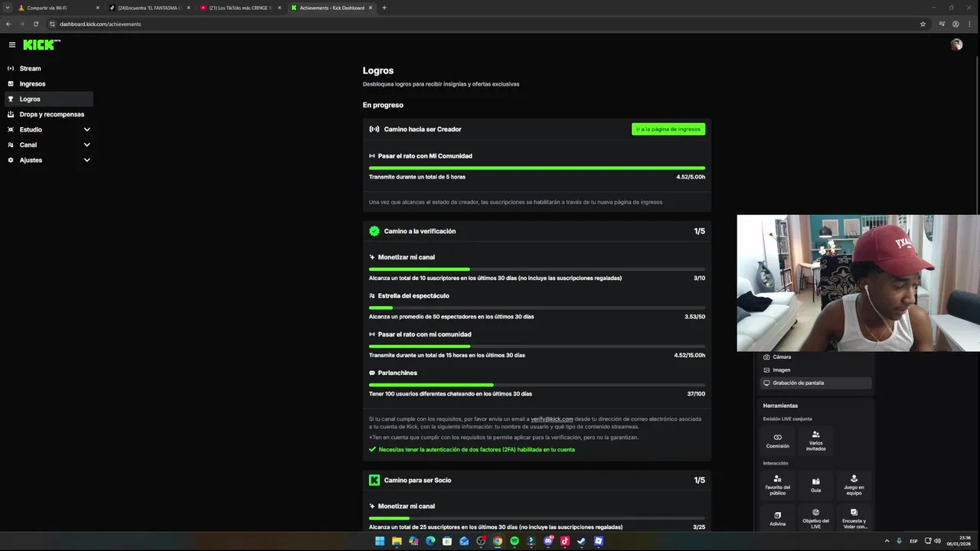Click the Drops y recompensas icon
The width and height of the screenshot is (980, 551).
(11, 114)
